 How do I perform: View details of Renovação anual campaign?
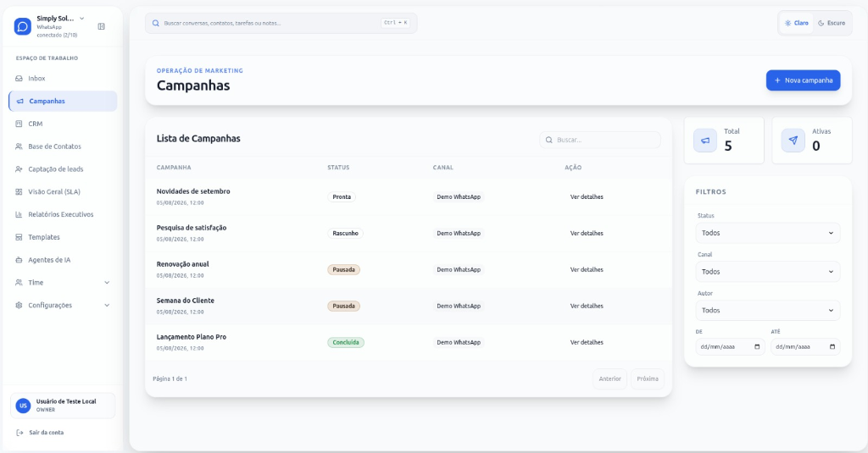coord(587,269)
